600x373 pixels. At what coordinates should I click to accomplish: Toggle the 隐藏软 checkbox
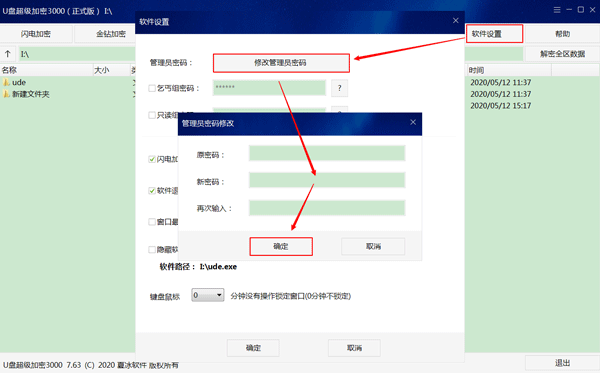tap(152, 250)
